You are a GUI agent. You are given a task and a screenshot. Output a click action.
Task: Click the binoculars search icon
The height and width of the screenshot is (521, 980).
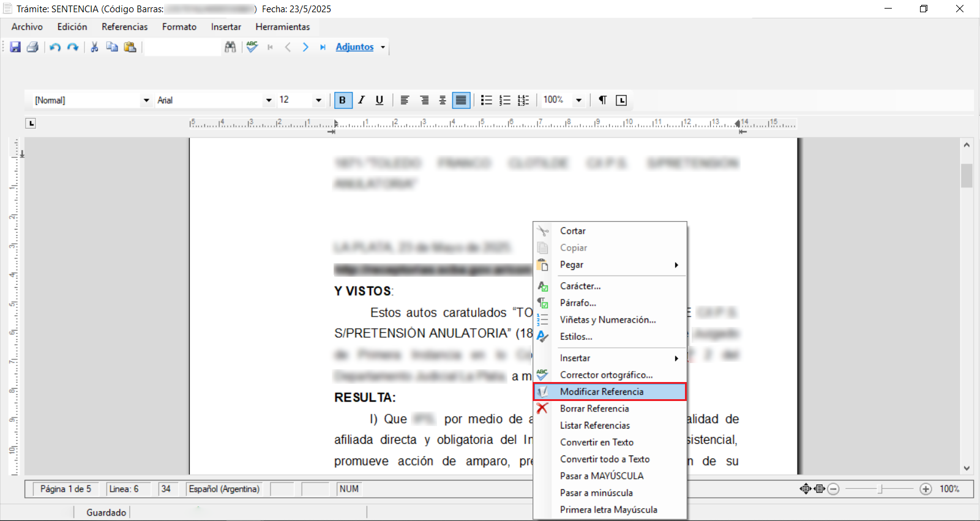pos(230,47)
